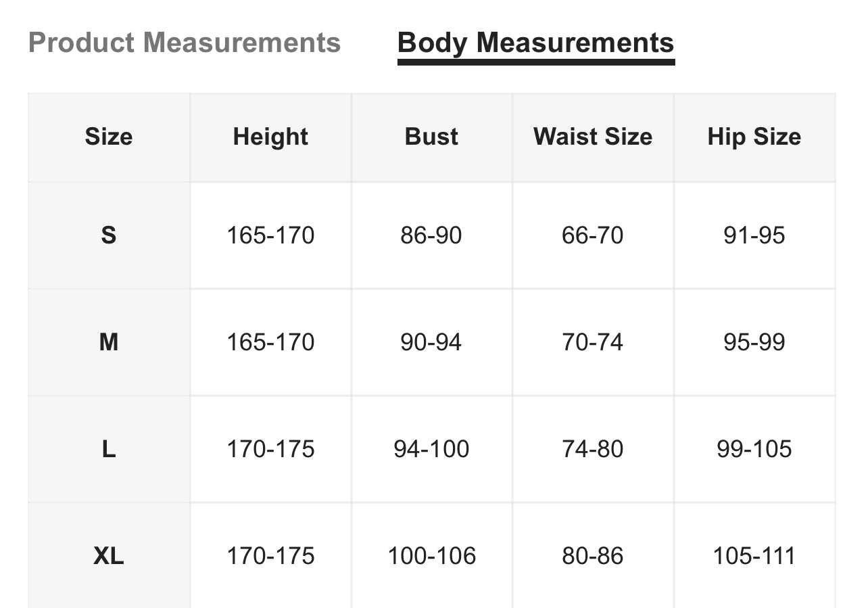Viewport: 868px width, 608px height.
Task: Switch to Product Measurements tab
Action: pos(185,43)
